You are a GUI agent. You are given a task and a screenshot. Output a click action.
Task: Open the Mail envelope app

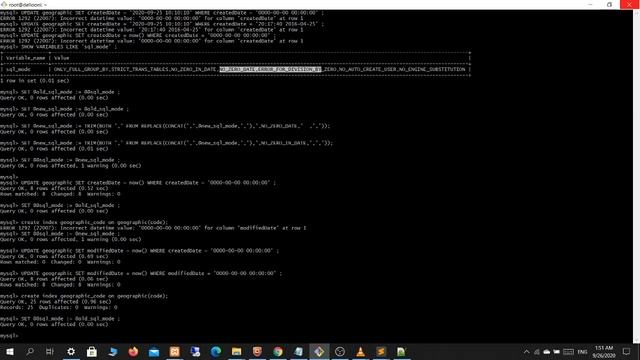coord(154,351)
